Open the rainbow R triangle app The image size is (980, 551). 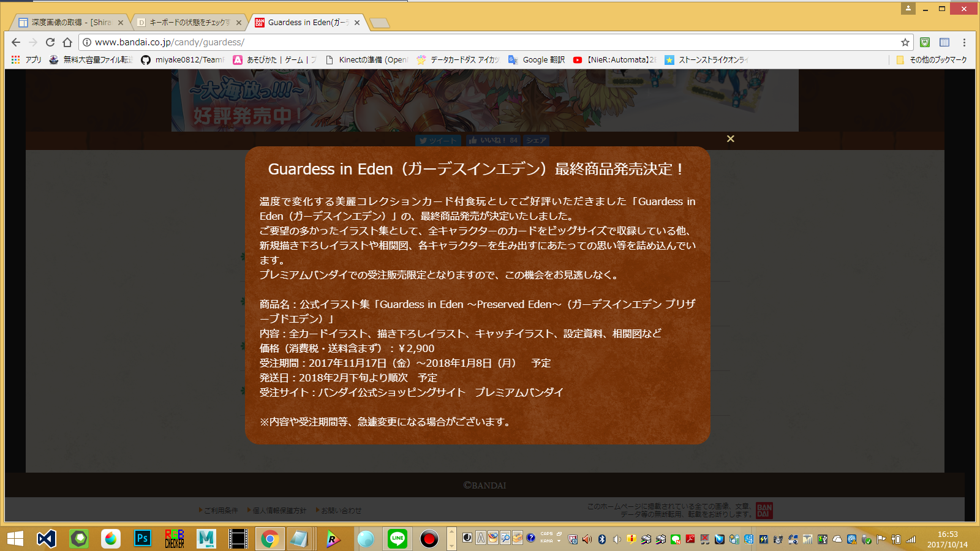click(333, 539)
